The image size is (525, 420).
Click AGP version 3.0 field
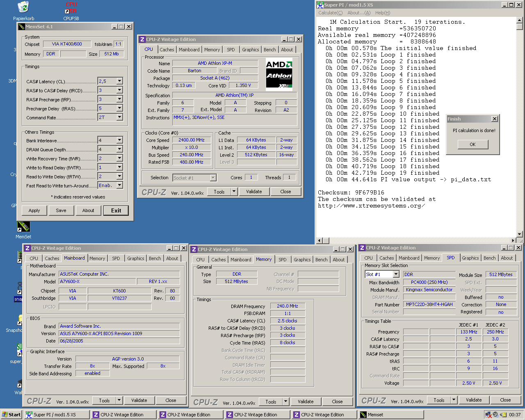point(128,359)
